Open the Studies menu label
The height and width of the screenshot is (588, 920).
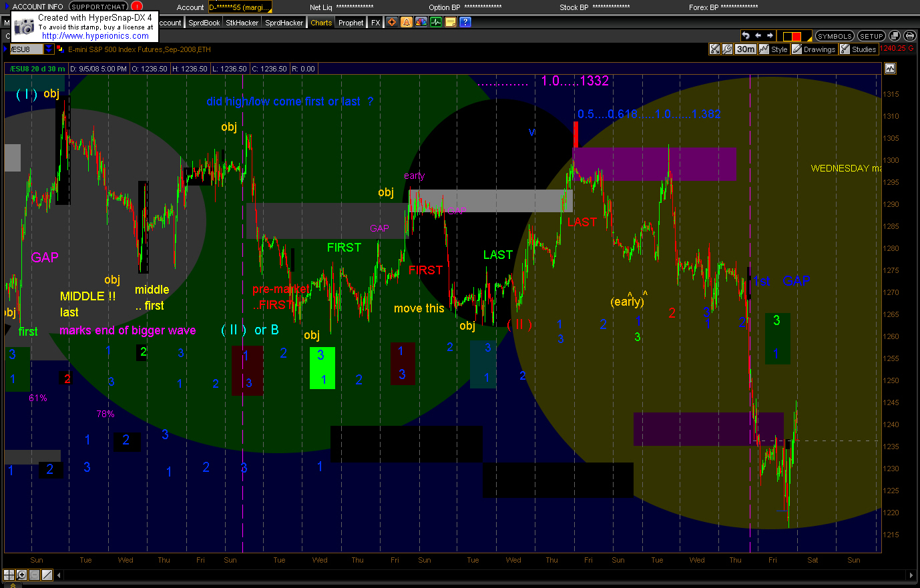tap(864, 49)
